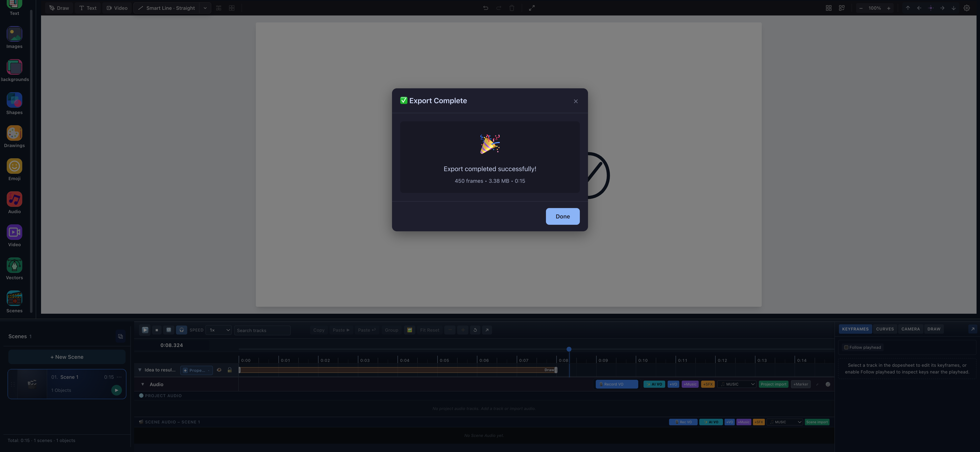This screenshot has width=980, height=452.
Task: Open the Smart Line style dropdown arrow
Action: pos(205,8)
